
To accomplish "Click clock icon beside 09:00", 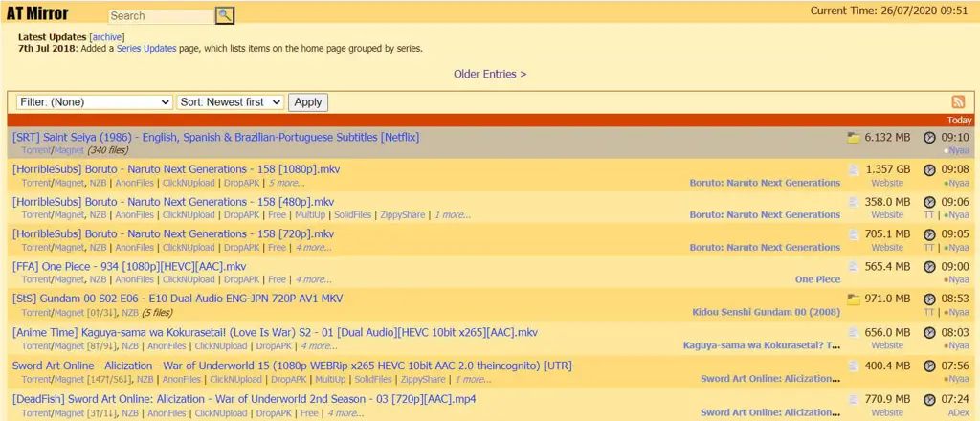I will click(929, 267).
